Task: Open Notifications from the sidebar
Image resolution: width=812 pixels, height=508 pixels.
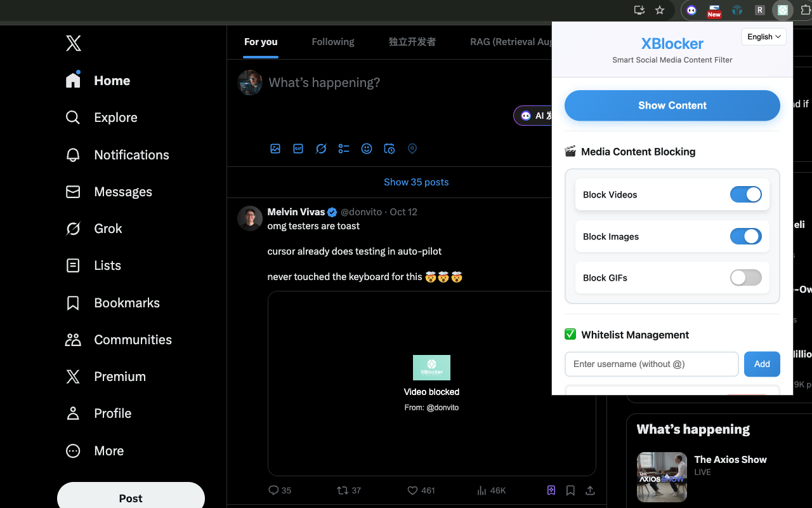Action: 117,155
